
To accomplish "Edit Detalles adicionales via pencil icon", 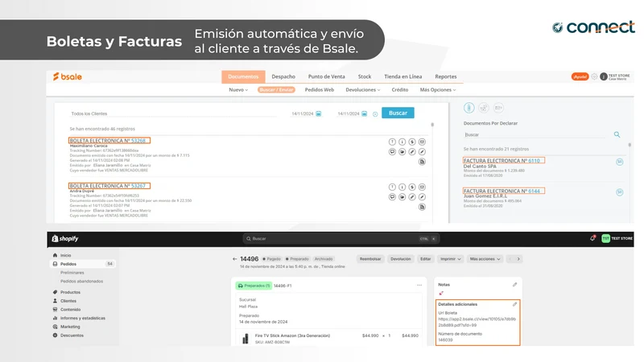I will coord(514,304).
